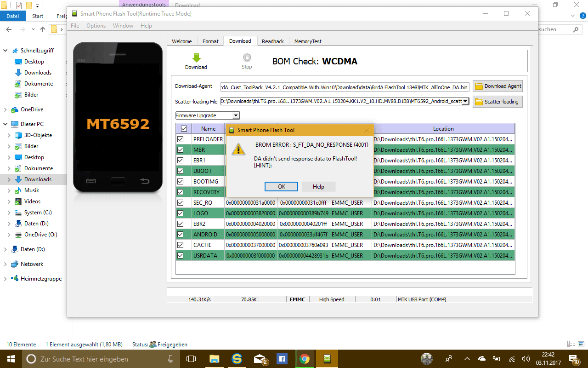Open the Format tab
This screenshot has width=588, height=368.
pos(210,41)
